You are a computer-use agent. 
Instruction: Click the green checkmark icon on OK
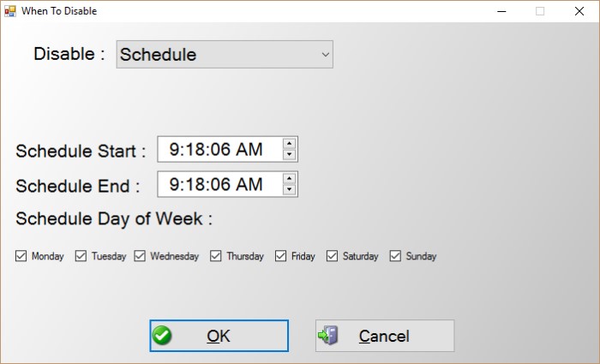tap(162, 336)
